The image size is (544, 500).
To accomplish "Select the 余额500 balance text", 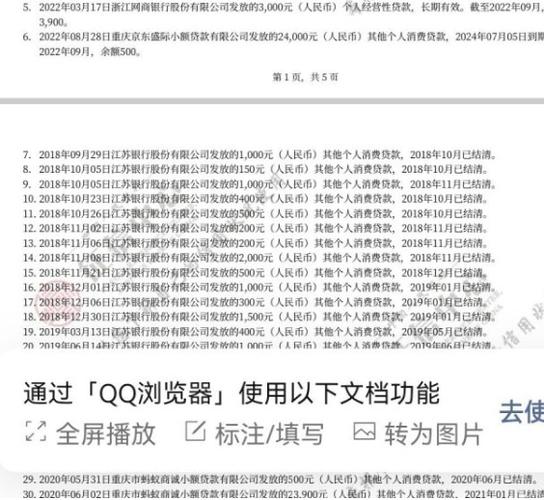I will click(x=120, y=52).
